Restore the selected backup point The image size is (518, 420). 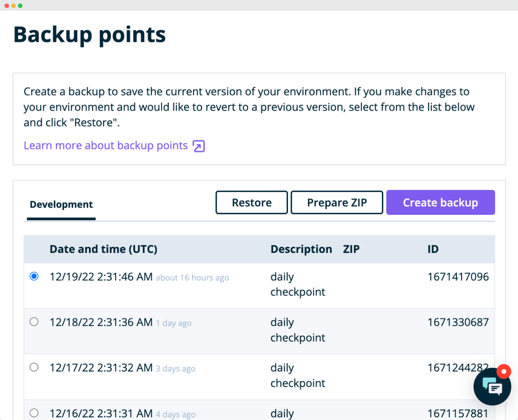coord(252,202)
